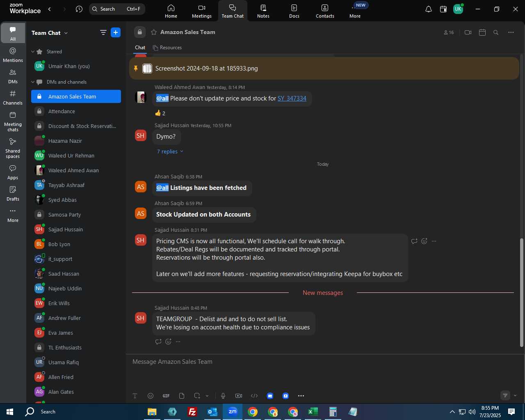Open Meeting chats in sidebar

(x=13, y=121)
